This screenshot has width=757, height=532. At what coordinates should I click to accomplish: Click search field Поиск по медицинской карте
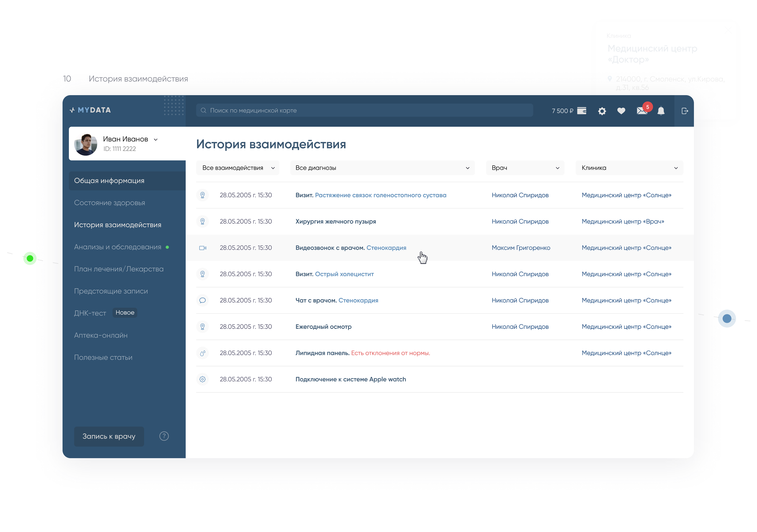[x=364, y=110]
